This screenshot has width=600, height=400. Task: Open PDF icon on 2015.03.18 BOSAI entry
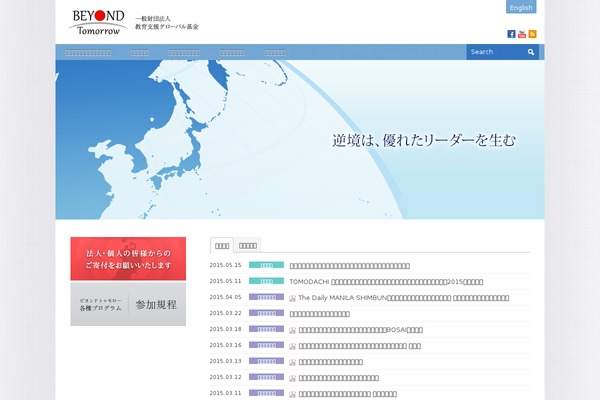click(x=293, y=329)
